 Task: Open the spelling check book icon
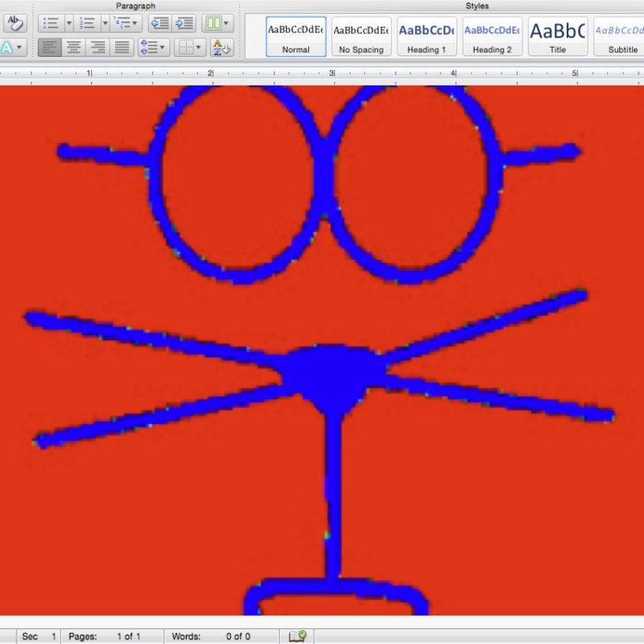[x=297, y=636]
